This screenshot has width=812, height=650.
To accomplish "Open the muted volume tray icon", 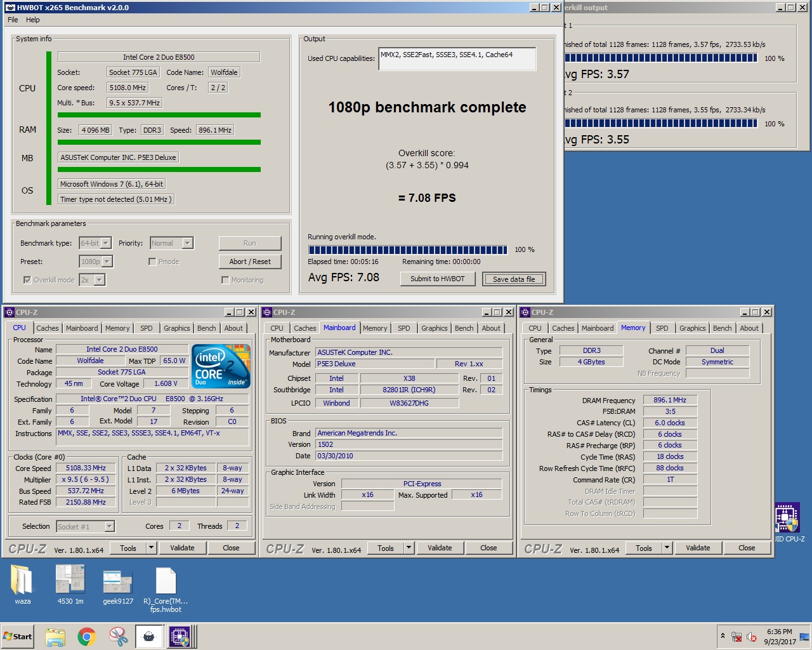I will [x=752, y=637].
